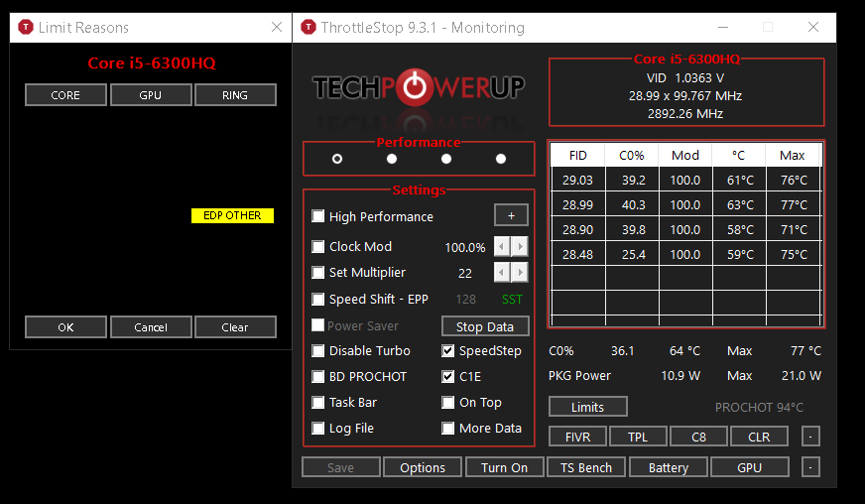The image size is (865, 504).
Task: Minimize the ThrottleStop Monitoring window
Action: coord(723,27)
